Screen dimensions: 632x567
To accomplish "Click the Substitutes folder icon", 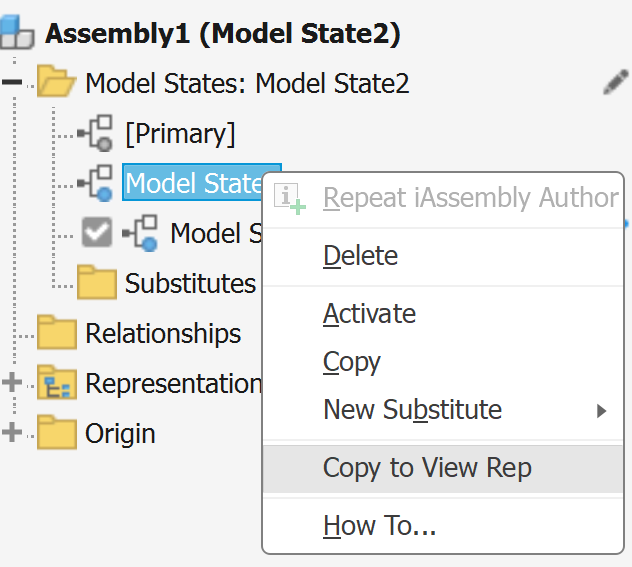I will [x=97, y=282].
